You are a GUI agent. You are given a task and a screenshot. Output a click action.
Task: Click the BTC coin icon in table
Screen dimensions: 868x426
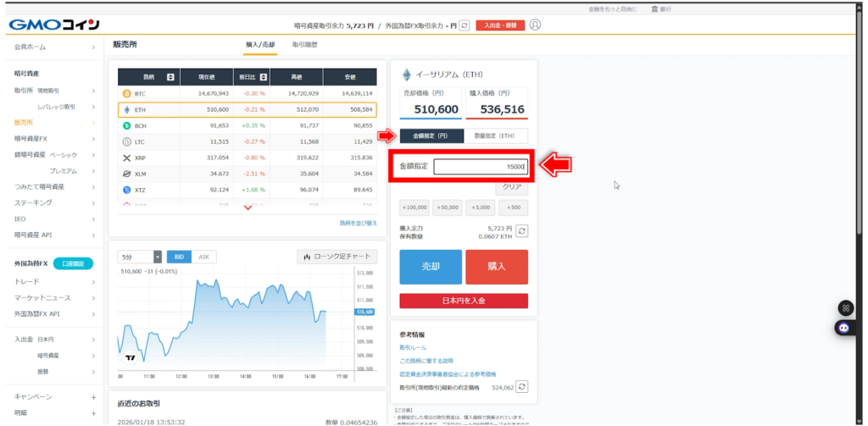127,93
